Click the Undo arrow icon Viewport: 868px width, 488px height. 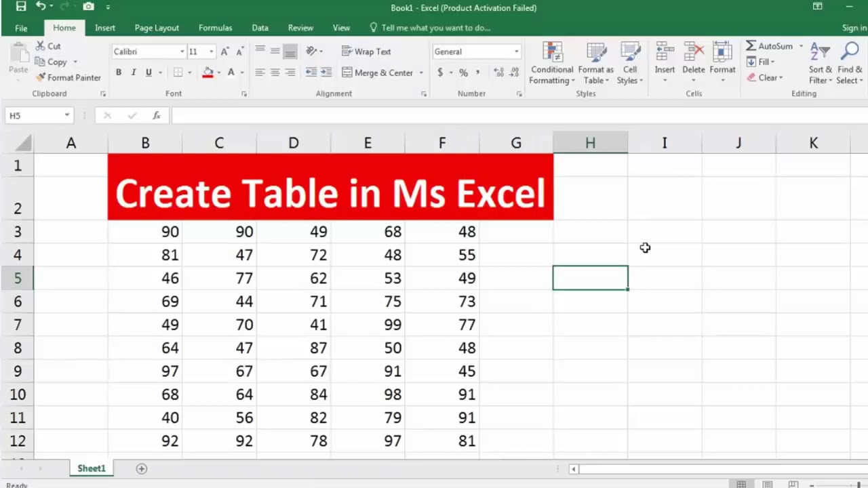(x=41, y=7)
